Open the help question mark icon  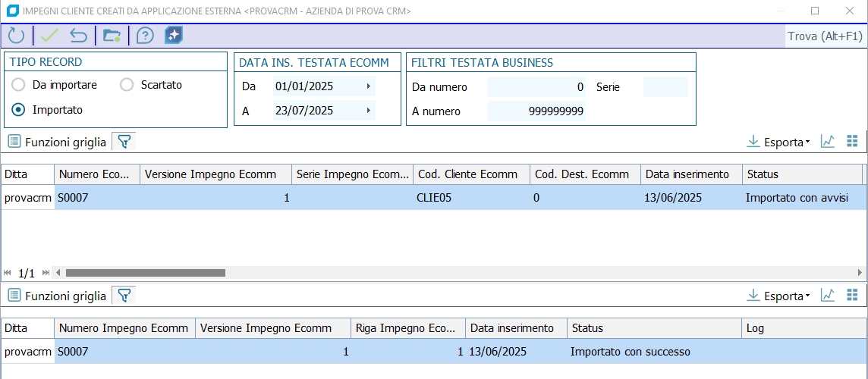point(145,36)
